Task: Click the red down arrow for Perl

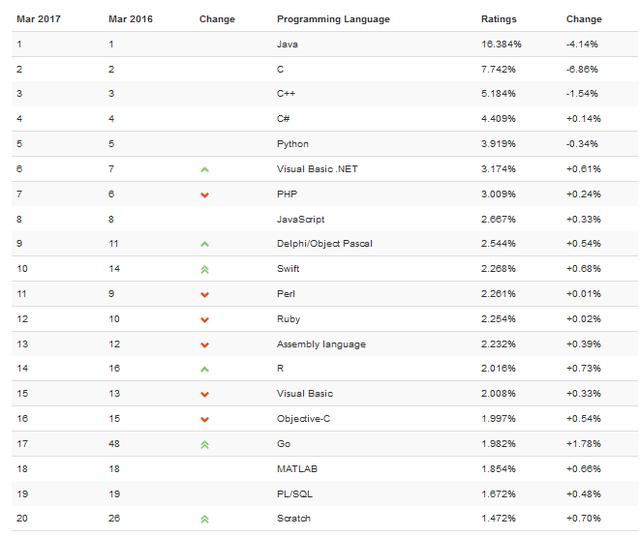Action: [205, 295]
